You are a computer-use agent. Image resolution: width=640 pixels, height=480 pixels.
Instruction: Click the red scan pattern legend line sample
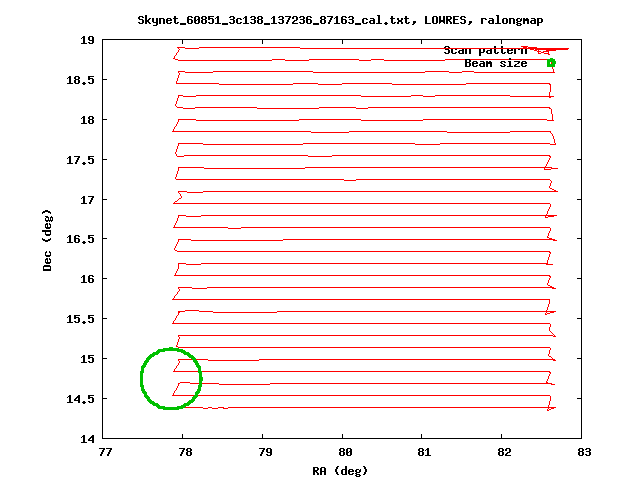[549, 49]
